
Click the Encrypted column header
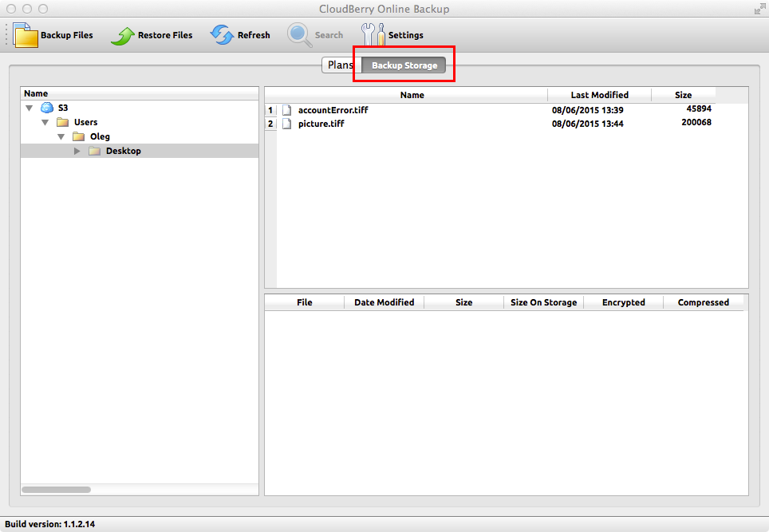point(623,302)
